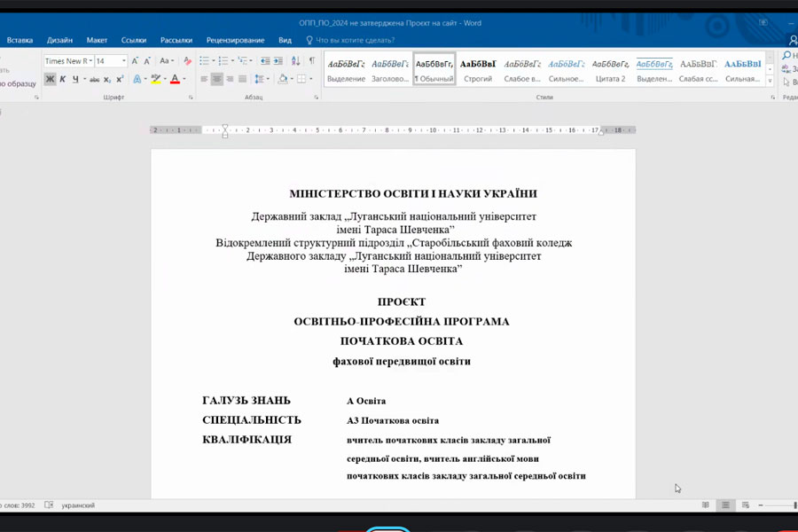
Task: Open the Вставка ribbon tab
Action: pos(20,40)
